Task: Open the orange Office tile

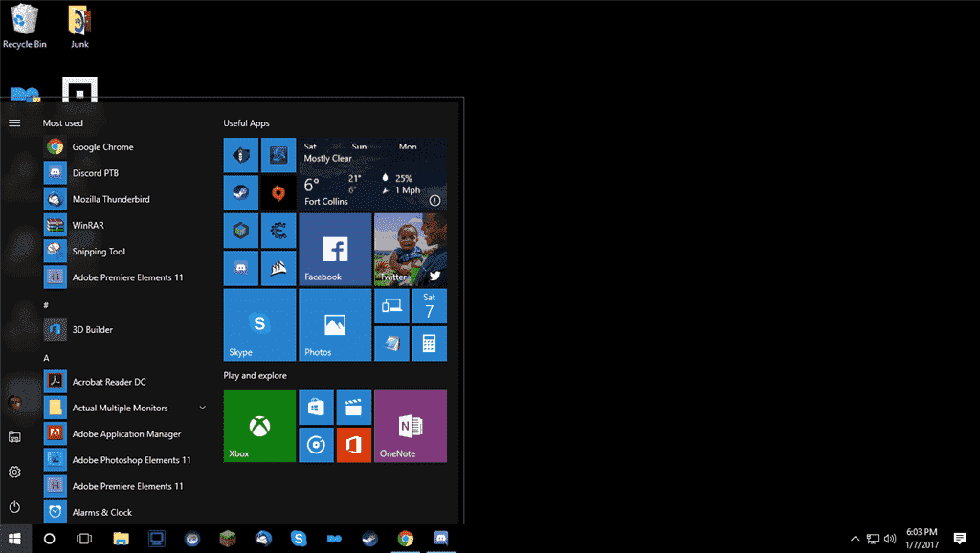Action: [x=354, y=445]
